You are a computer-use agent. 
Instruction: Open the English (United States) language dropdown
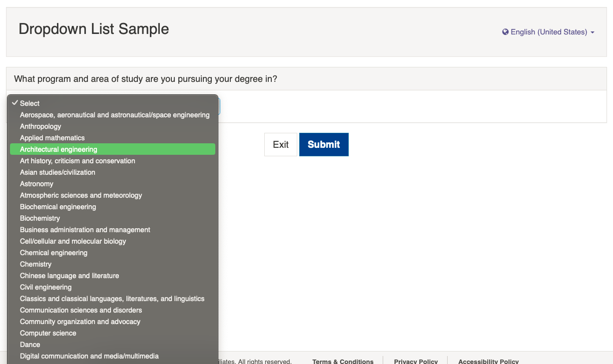[548, 32]
